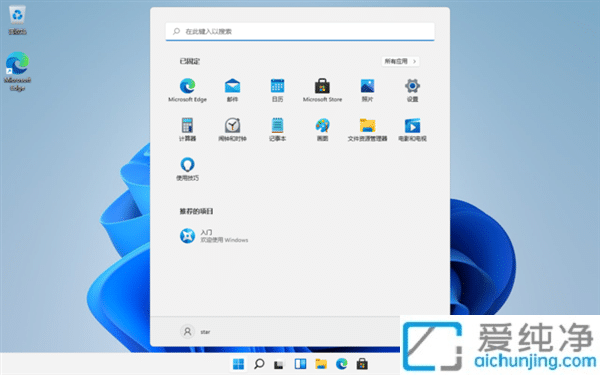This screenshot has height=375, width=600.
Task: Open the Mail app in Start menu
Action: click(x=232, y=90)
